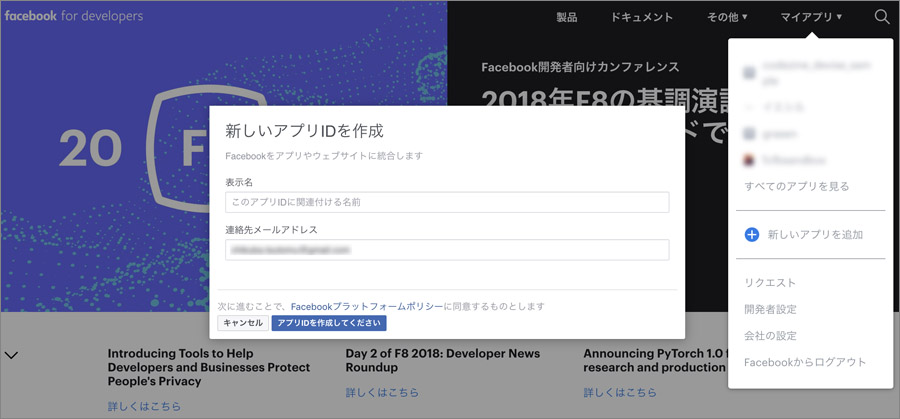Click Day 2 of F8 2018 headline
900x419 pixels.
pos(443,360)
